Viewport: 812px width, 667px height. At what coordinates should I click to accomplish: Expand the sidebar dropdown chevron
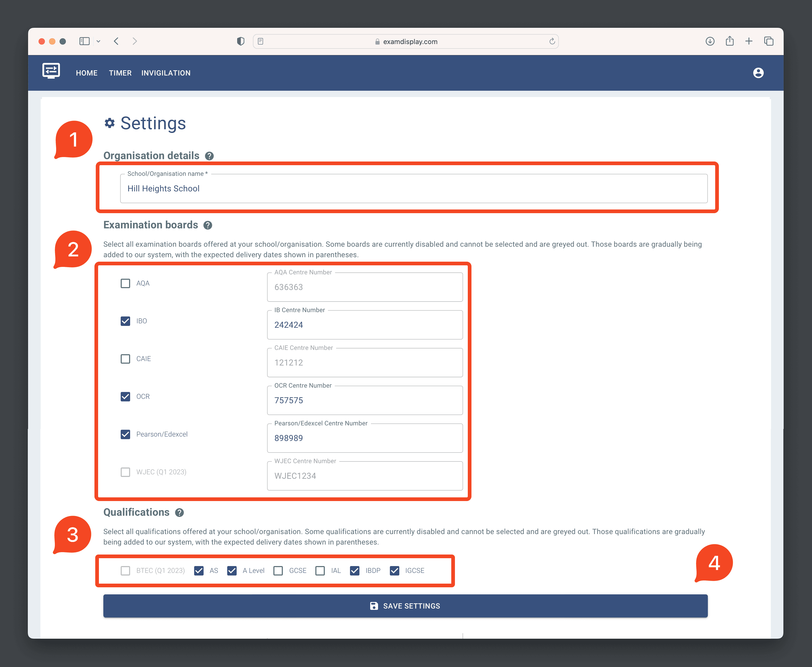(x=98, y=41)
